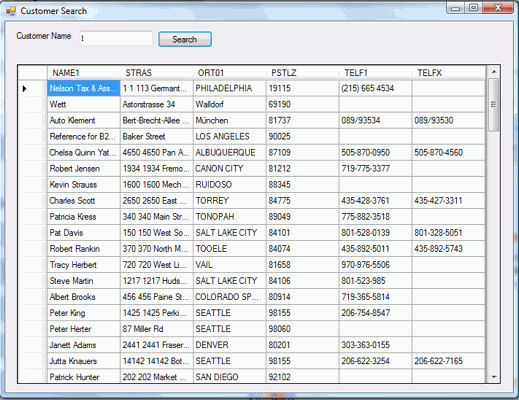The width and height of the screenshot is (519, 400).
Task: Click the ORT01 column header
Action: [230, 73]
